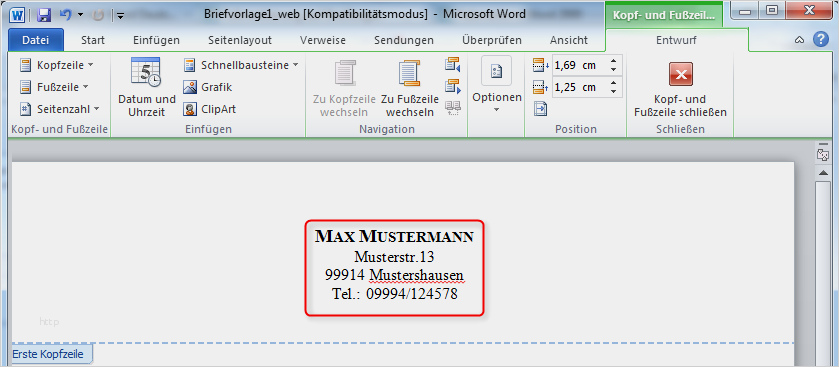
Task: Click the Link to Previous icon
Action: coord(452,108)
